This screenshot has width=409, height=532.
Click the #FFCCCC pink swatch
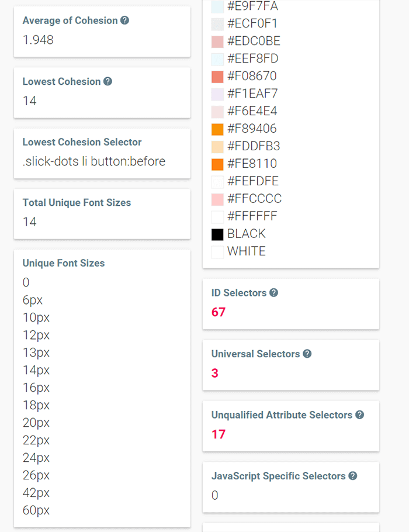click(x=217, y=199)
